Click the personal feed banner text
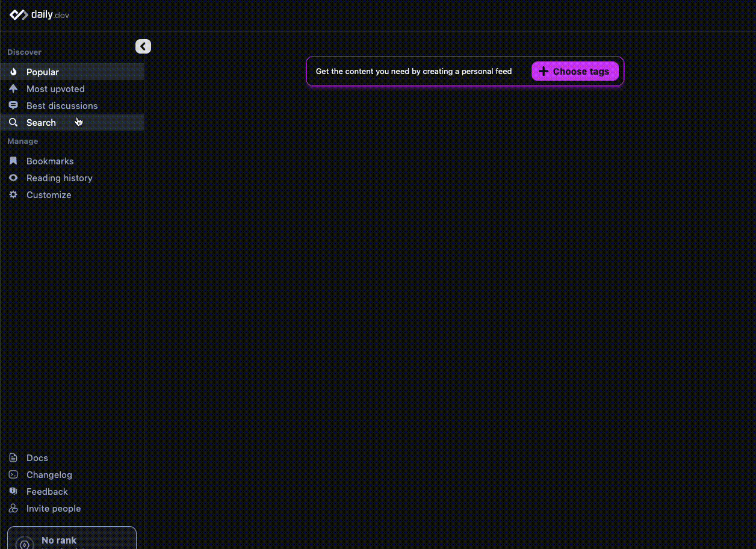 point(414,71)
